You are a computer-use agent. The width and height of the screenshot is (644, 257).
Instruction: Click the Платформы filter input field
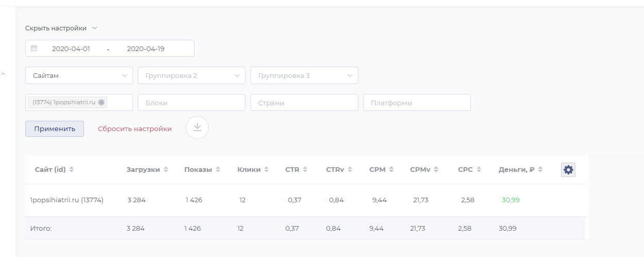click(x=417, y=103)
